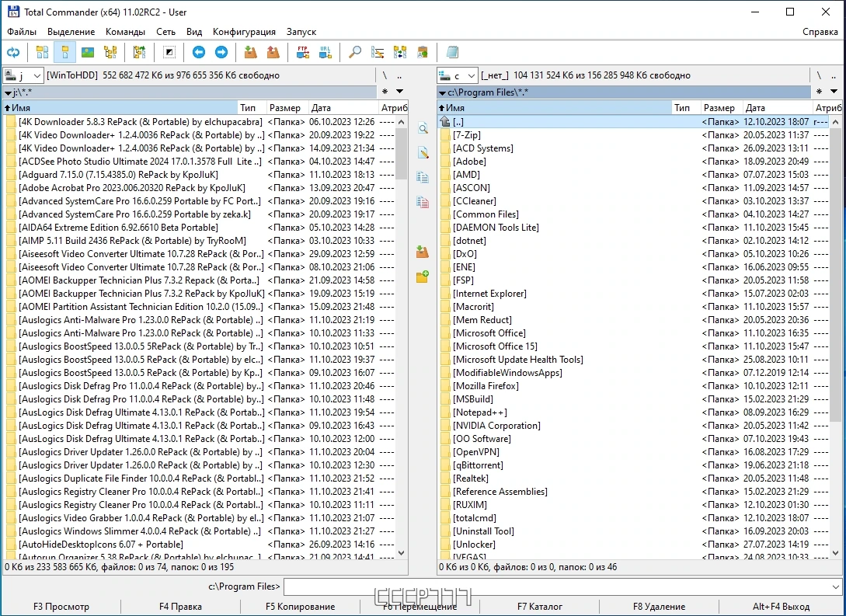This screenshot has height=616, width=846.
Task: Toggle separate tree panel icon
Action: click(x=139, y=52)
